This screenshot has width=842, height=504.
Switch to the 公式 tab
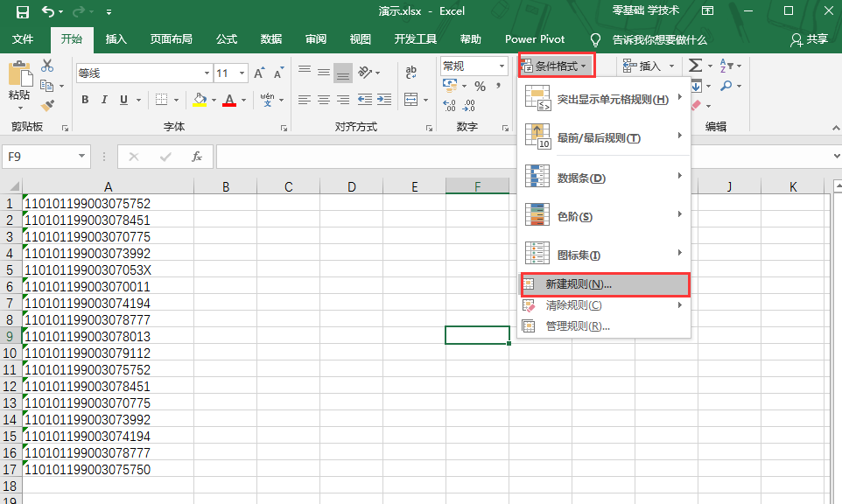click(x=227, y=39)
